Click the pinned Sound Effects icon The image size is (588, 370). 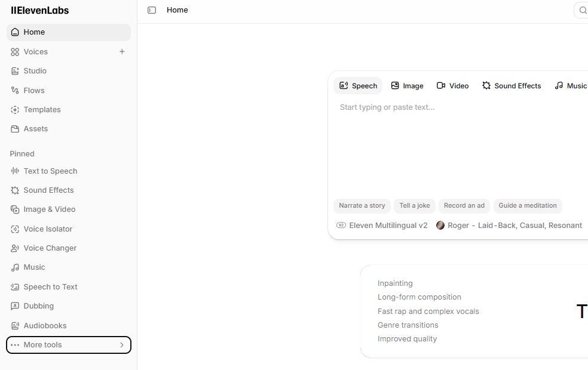[x=15, y=190]
